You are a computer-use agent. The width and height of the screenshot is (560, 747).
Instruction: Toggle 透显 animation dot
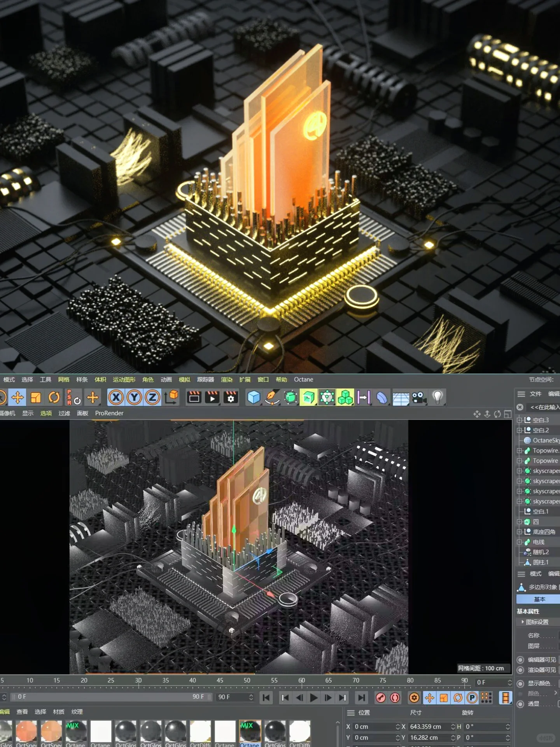click(520, 704)
